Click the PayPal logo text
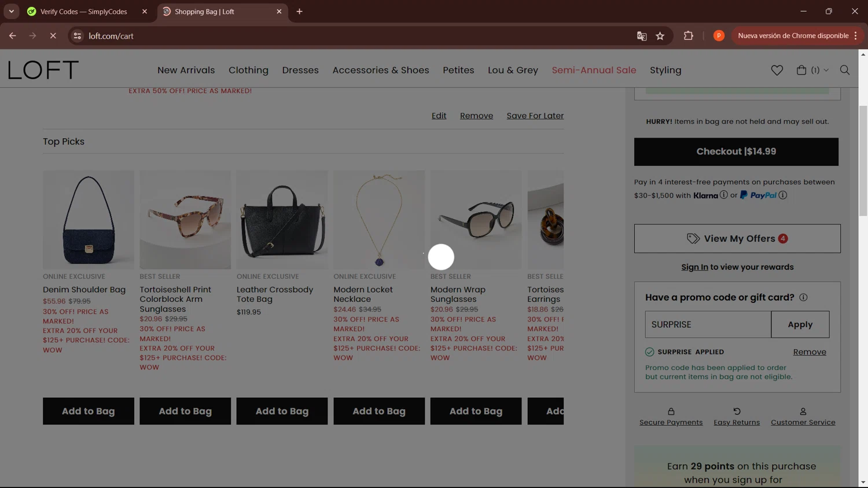 [x=759, y=195]
